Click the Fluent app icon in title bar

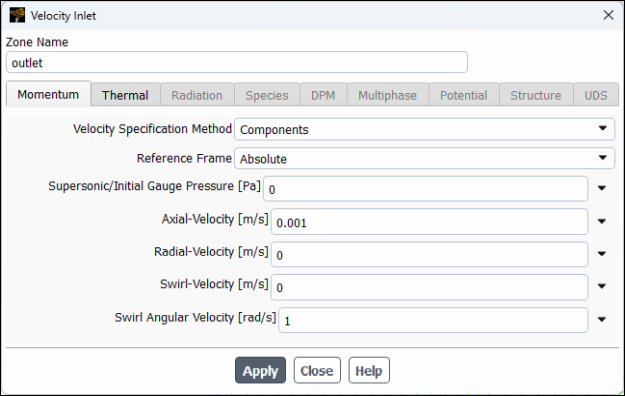pyautogui.click(x=17, y=16)
